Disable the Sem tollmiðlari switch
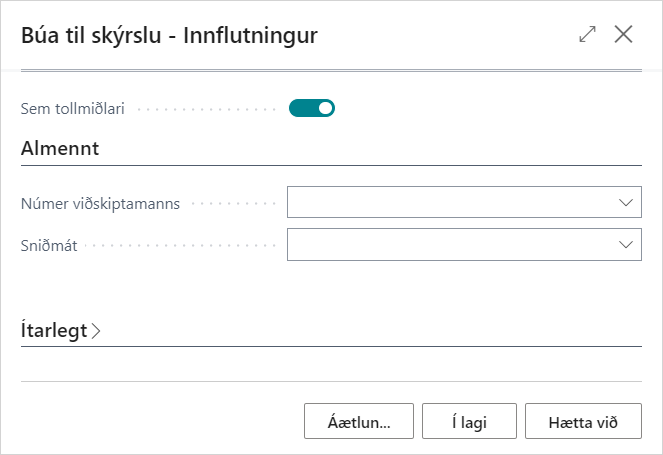This screenshot has height=455, width=663. [311, 108]
